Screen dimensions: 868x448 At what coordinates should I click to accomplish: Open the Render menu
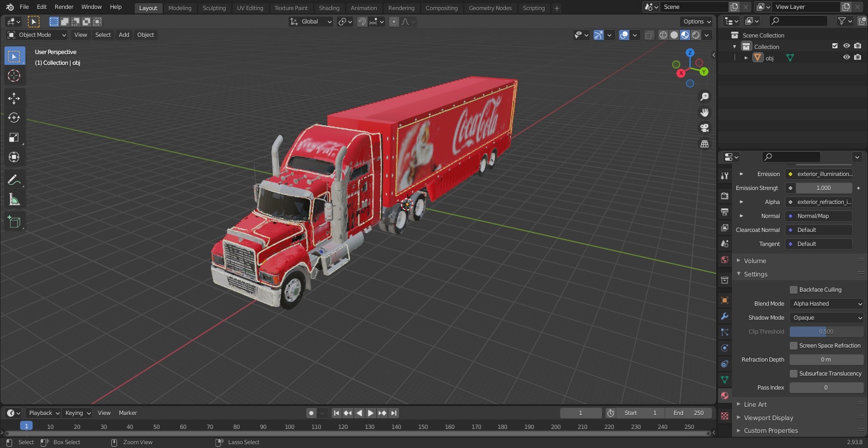(x=64, y=7)
